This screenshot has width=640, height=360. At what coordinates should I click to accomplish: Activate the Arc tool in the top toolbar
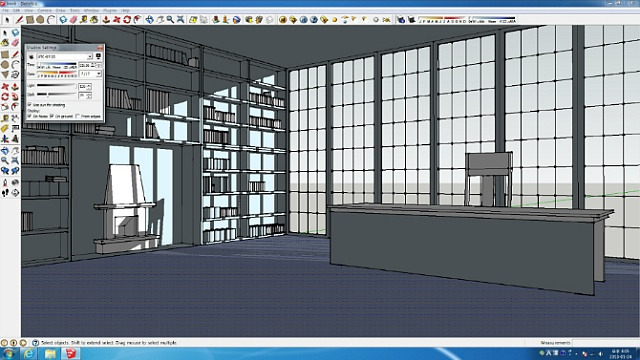point(51,19)
